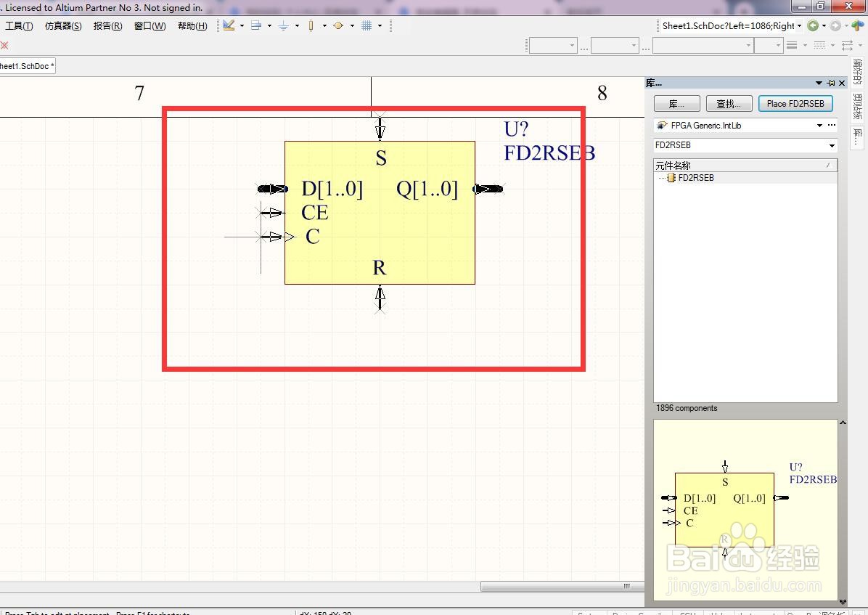This screenshot has width=868, height=615.
Task: Open power sources dropdown arrow
Action: click(298, 25)
